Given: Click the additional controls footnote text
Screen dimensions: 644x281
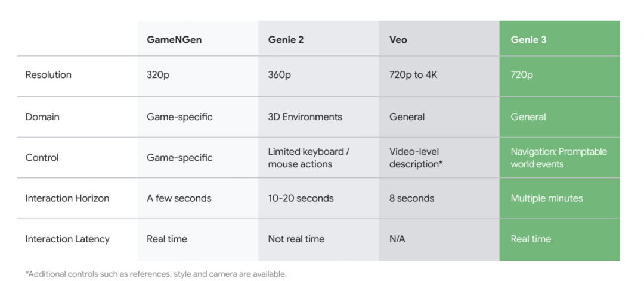Looking at the screenshot, I should [156, 274].
